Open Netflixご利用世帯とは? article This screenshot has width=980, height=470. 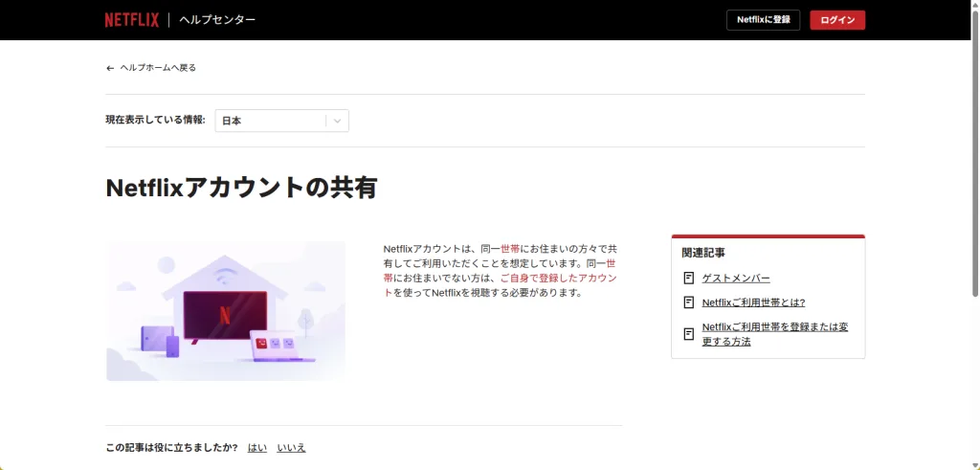753,302
